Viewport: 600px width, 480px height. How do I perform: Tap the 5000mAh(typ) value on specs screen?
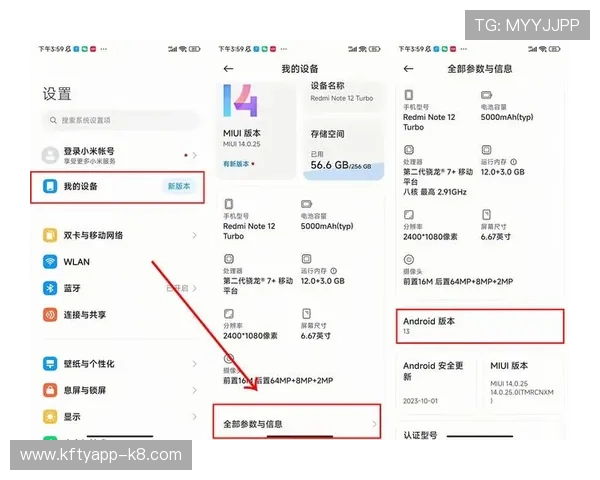point(507,117)
